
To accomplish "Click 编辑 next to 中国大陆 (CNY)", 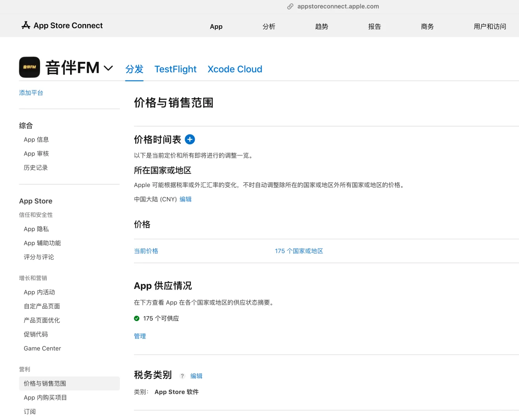I will point(186,199).
